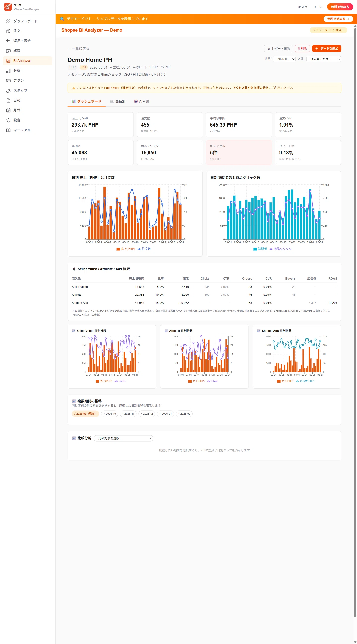Click the trash icon on 削除 button
Image resolution: width=357 pixels, height=644 pixels.
[299, 49]
